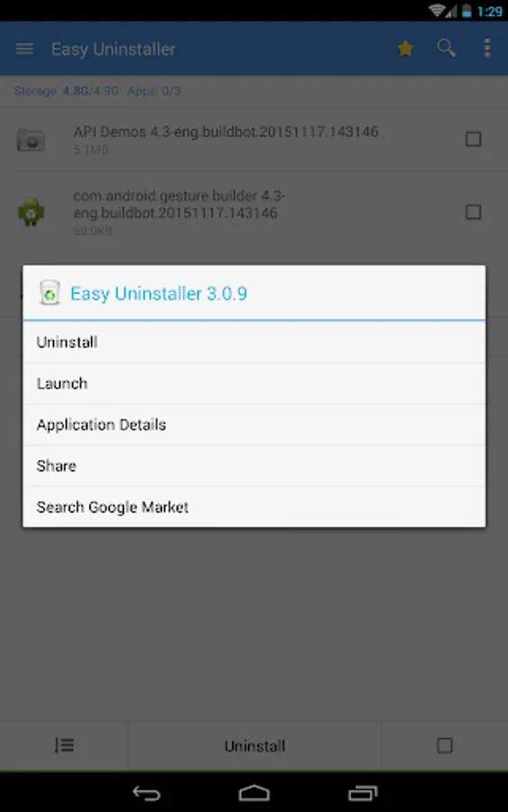This screenshot has height=812, width=508.
Task: Tap the API Demos folder icon
Action: (x=31, y=139)
